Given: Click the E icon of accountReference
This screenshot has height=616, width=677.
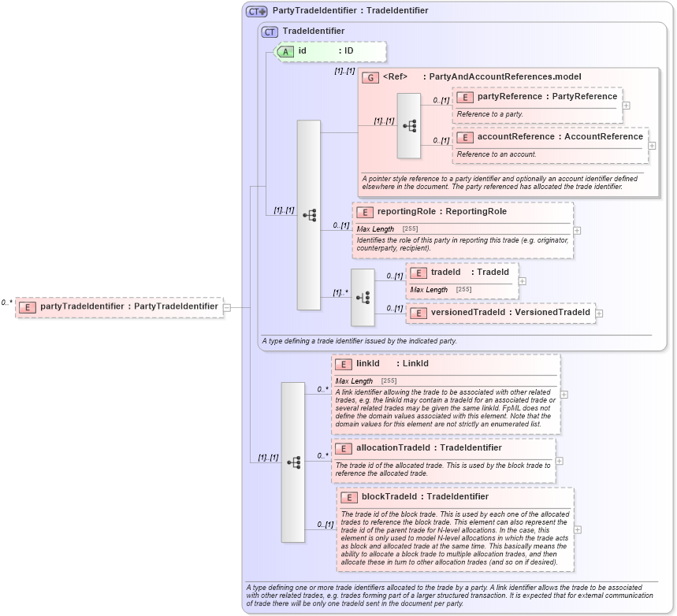Looking at the screenshot, I should [x=464, y=138].
